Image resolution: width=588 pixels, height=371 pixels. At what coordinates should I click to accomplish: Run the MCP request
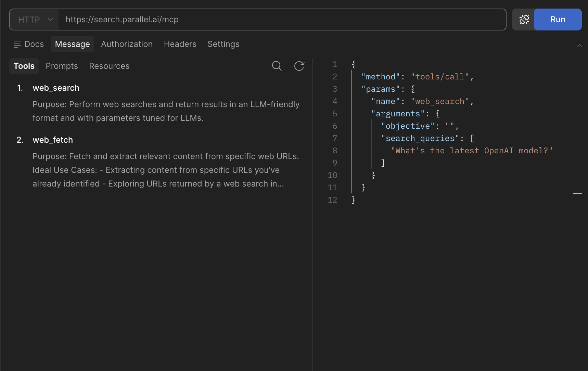[x=558, y=20]
